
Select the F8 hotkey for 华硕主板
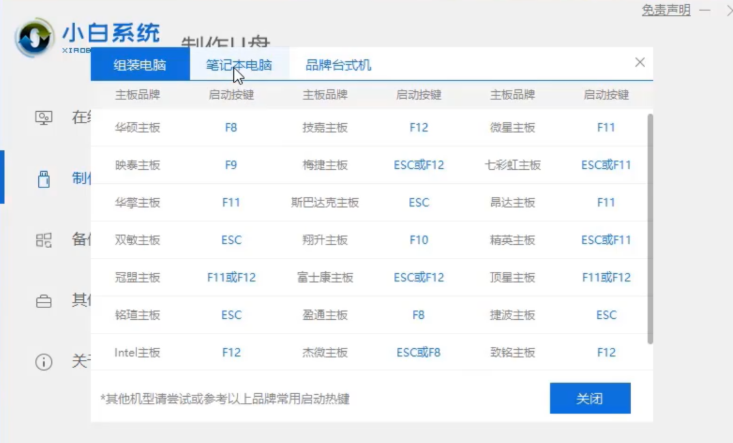[x=231, y=128]
